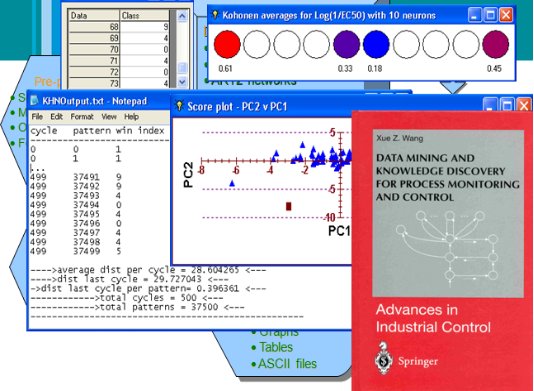Select the blue neuron circle labeled 0.18
Image resolution: width=534 pixels, height=391 pixels.
click(376, 44)
